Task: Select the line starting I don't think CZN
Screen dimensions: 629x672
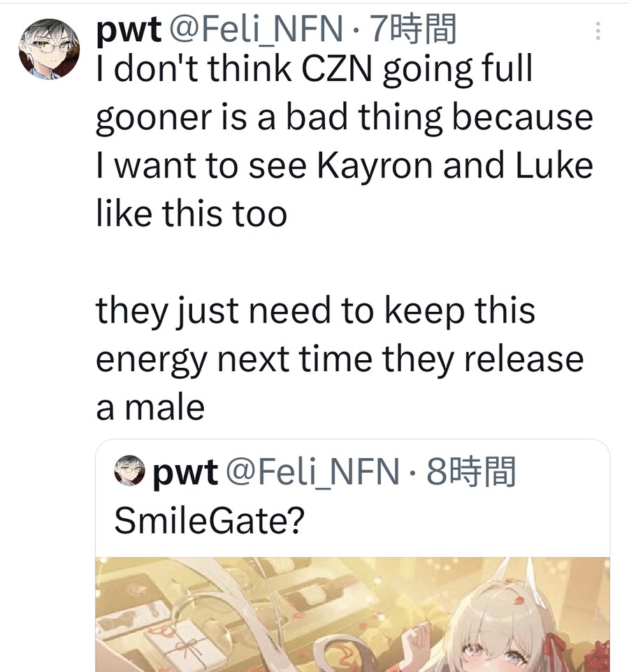Action: (x=314, y=69)
